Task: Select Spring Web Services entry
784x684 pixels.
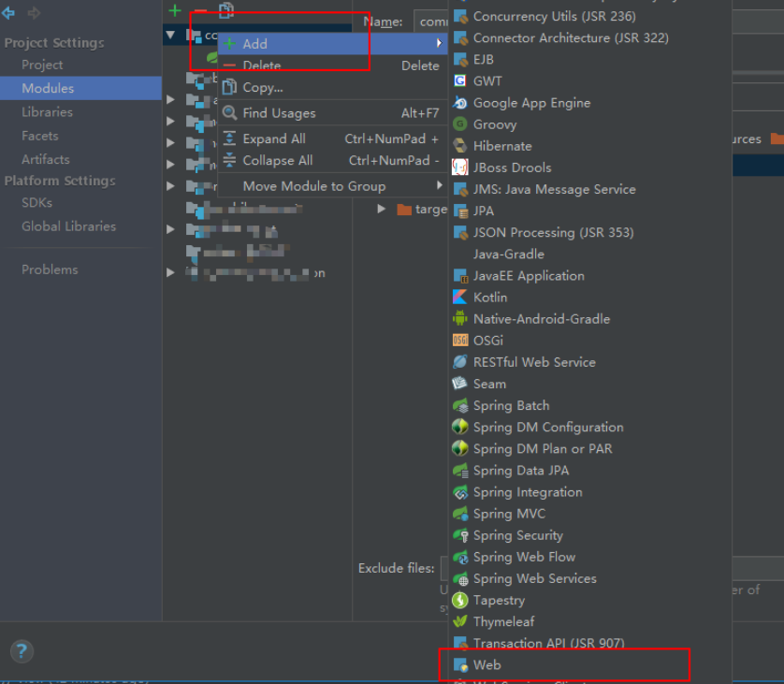Action: [x=590, y=578]
